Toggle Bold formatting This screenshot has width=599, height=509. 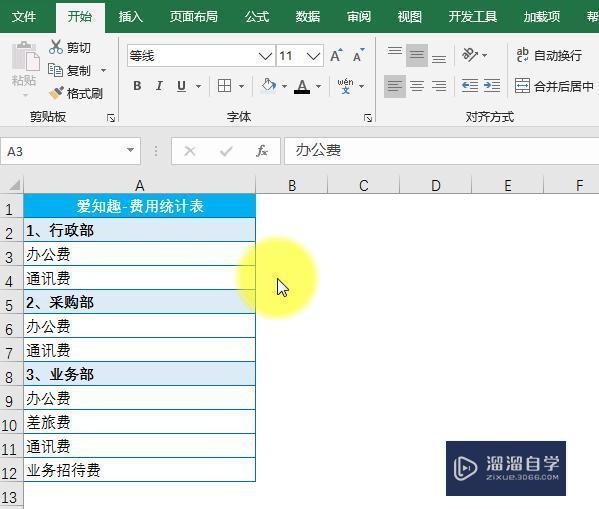pos(137,86)
